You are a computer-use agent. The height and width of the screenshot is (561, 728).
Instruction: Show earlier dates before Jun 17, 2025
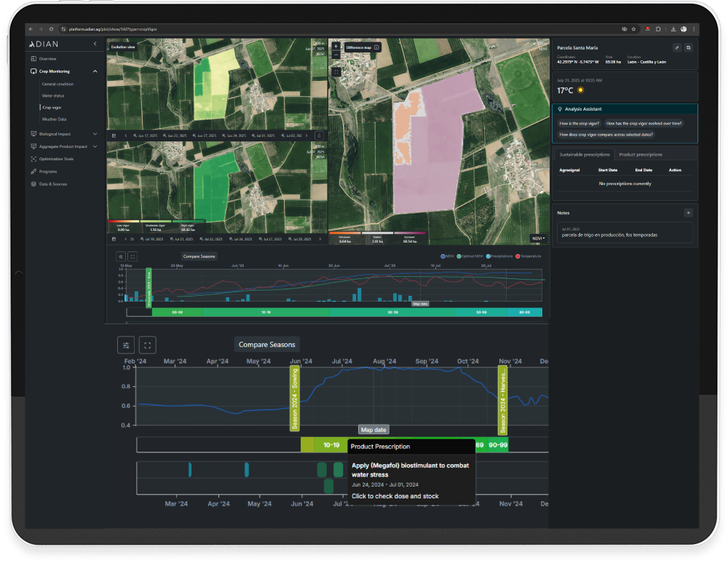tap(126, 136)
